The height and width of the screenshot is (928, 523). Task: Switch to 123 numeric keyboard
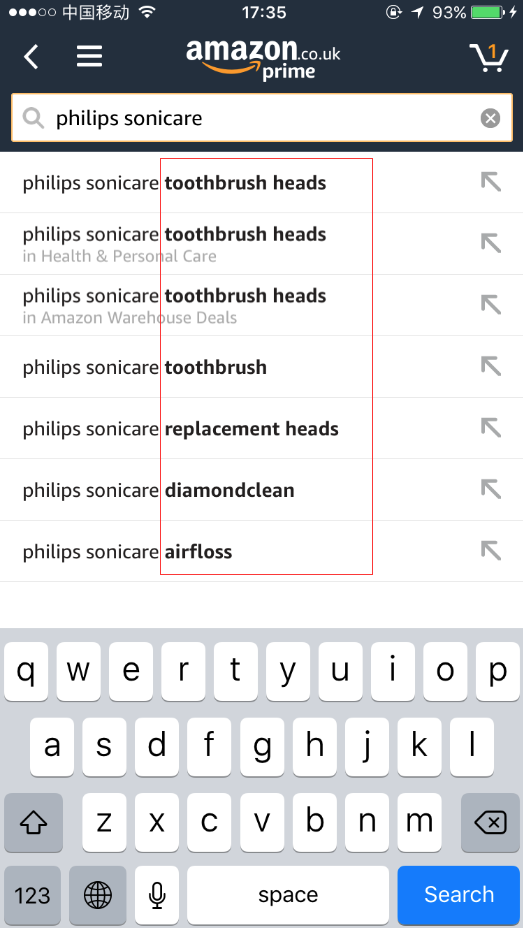coord(33,894)
